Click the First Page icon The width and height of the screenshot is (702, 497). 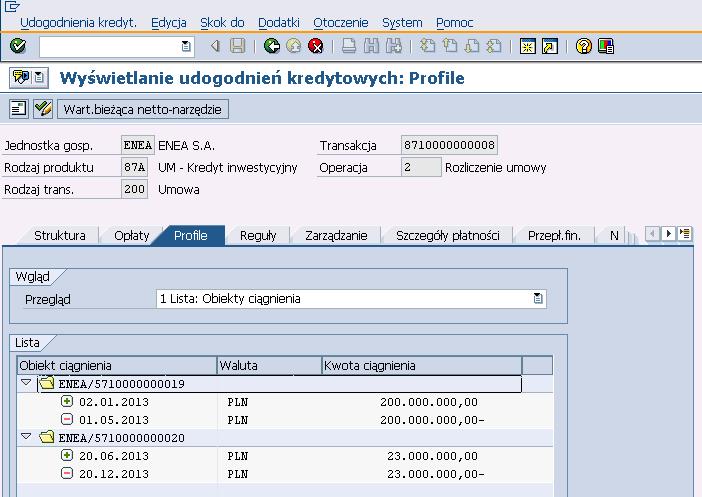[x=428, y=46]
